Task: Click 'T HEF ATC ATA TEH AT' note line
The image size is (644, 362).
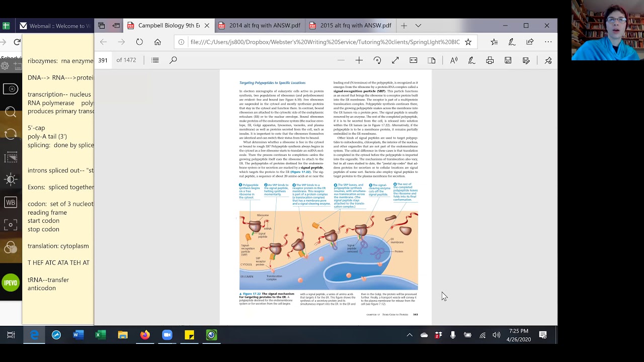Action: pos(58,262)
